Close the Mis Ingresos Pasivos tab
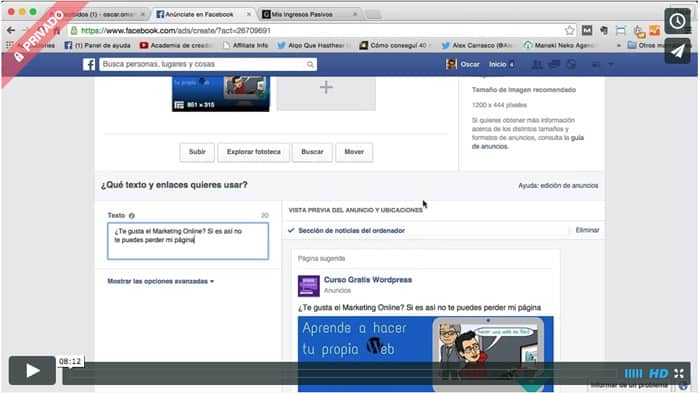The width and height of the screenshot is (700, 393). pyautogui.click(x=354, y=14)
